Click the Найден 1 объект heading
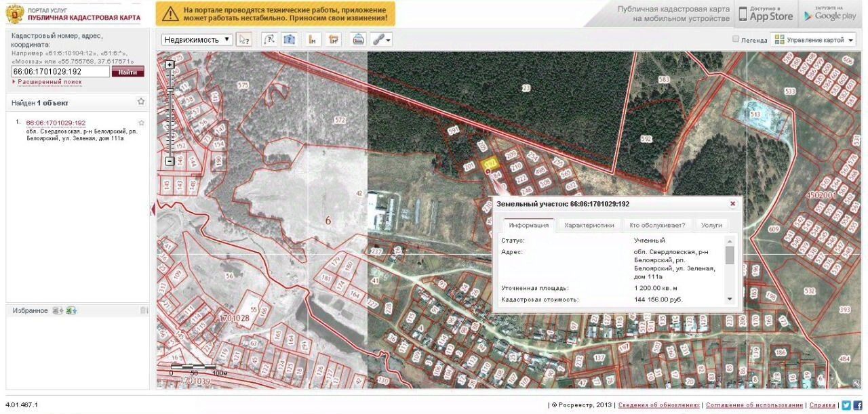 tap(40, 103)
